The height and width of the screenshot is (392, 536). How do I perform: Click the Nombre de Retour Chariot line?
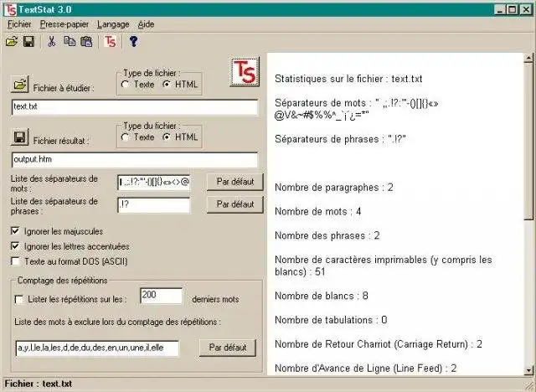(x=379, y=343)
